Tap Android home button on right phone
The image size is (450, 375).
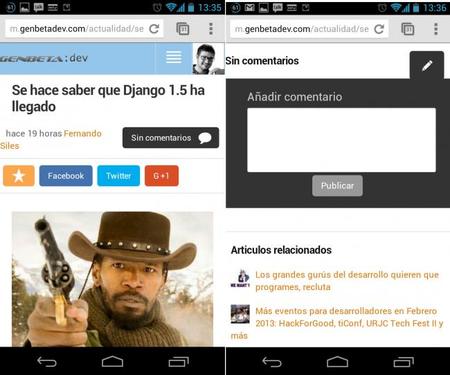click(337, 362)
